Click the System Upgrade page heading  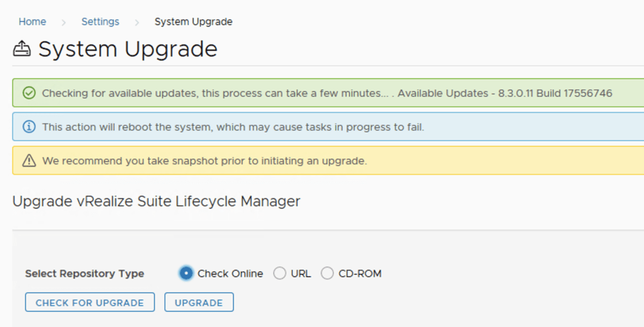click(x=128, y=49)
